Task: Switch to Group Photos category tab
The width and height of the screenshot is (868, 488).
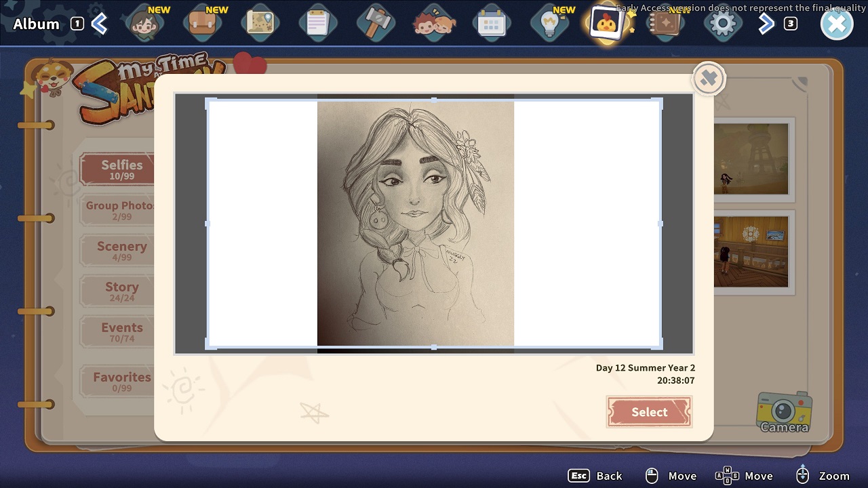Action: (x=118, y=210)
